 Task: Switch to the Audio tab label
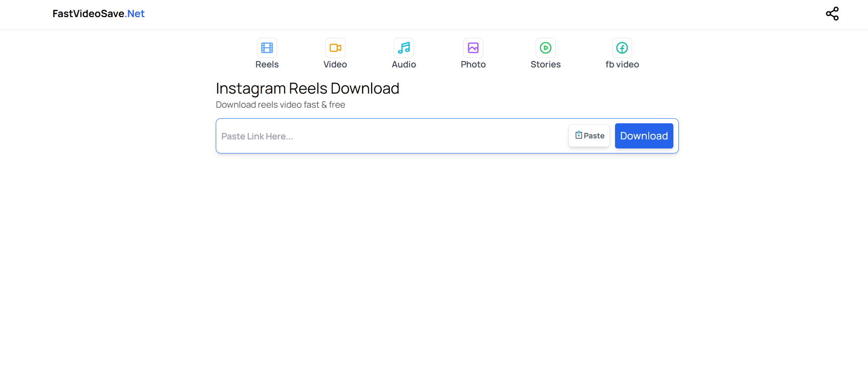(x=404, y=64)
